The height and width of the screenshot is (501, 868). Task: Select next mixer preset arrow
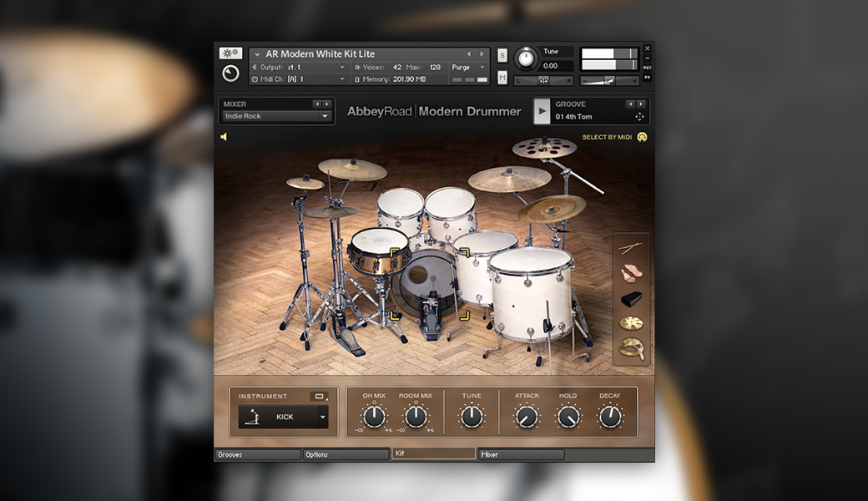coord(326,104)
